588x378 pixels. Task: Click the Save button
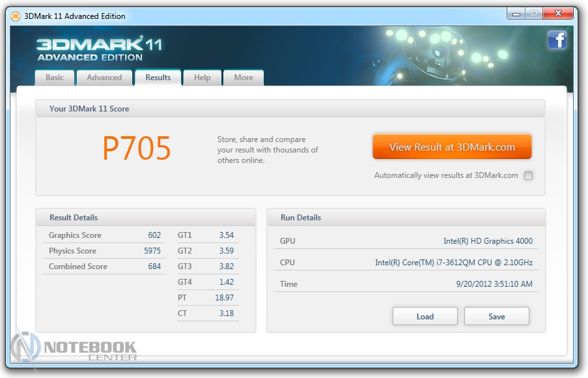tap(496, 317)
